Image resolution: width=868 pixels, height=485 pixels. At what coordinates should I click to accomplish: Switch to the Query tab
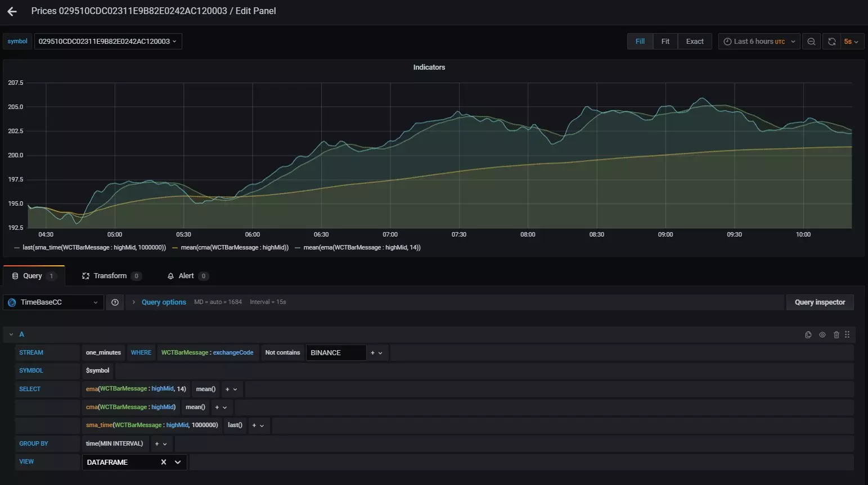34,276
